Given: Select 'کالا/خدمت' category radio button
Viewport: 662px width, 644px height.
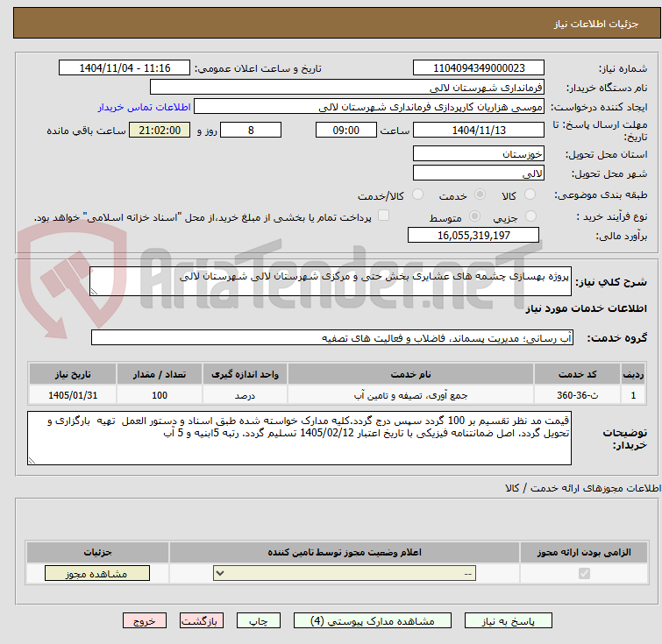Looking at the screenshot, I should [x=417, y=195].
